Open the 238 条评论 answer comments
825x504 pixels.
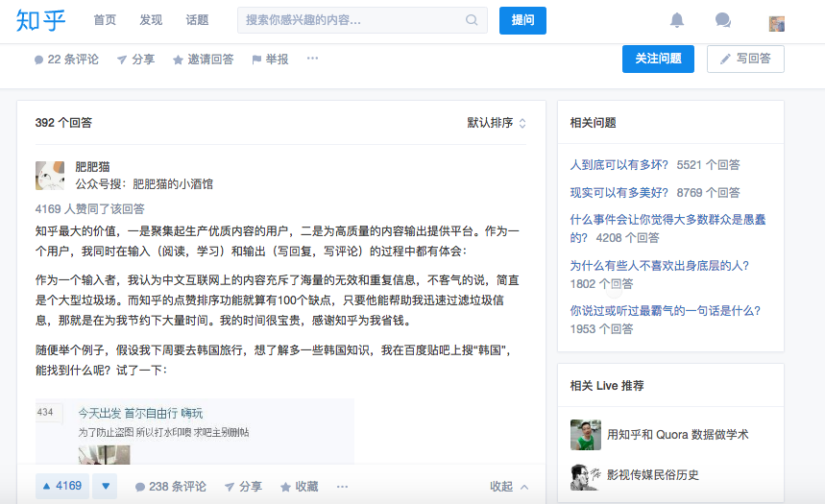click(170, 487)
